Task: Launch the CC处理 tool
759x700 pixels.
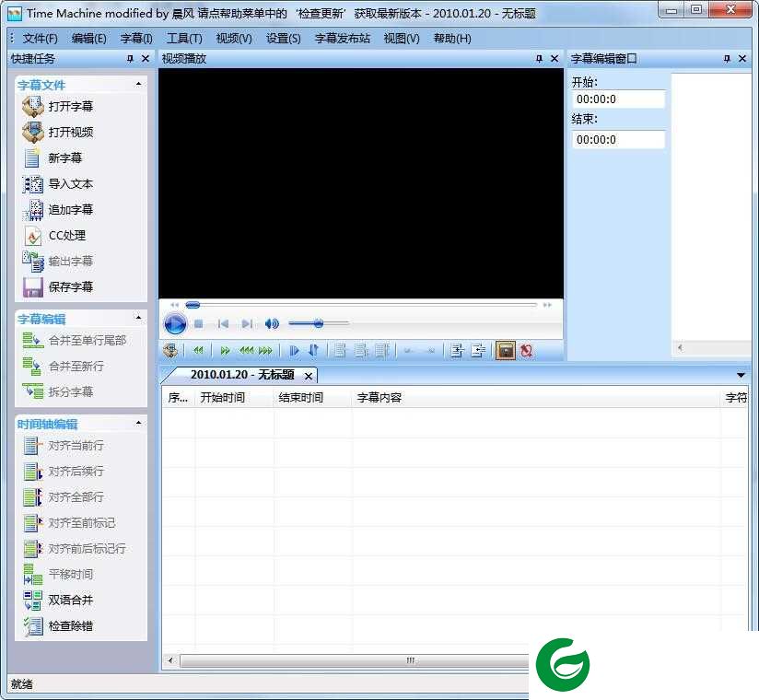Action: pos(53,236)
